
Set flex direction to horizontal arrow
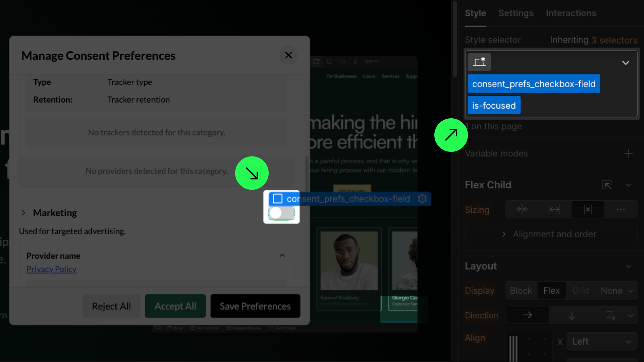pos(527,315)
